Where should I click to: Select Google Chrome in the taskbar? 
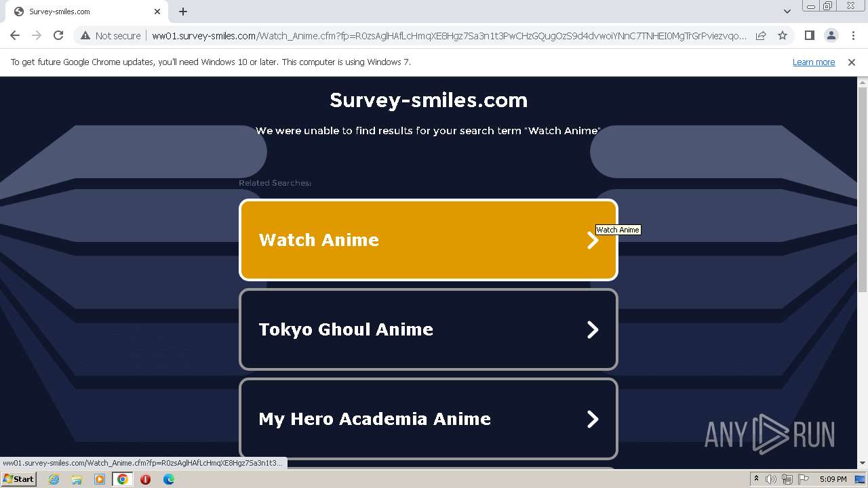tap(123, 479)
